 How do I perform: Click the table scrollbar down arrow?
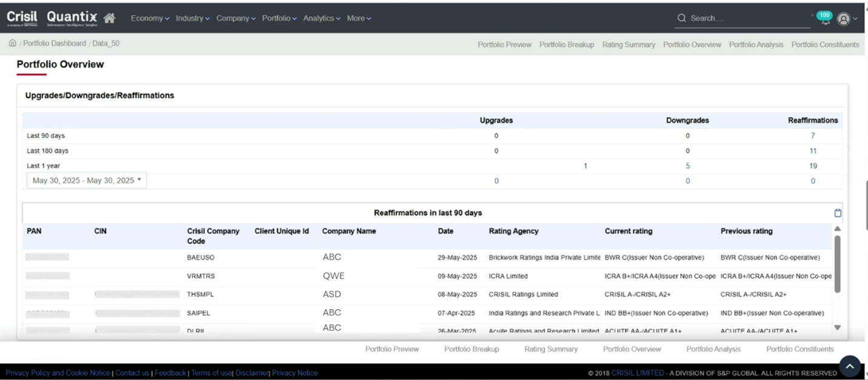coord(838,327)
